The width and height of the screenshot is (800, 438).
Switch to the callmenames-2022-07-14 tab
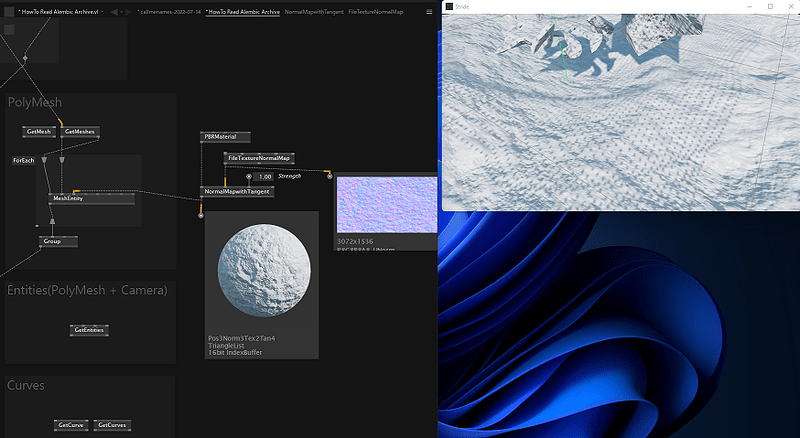(x=169, y=12)
